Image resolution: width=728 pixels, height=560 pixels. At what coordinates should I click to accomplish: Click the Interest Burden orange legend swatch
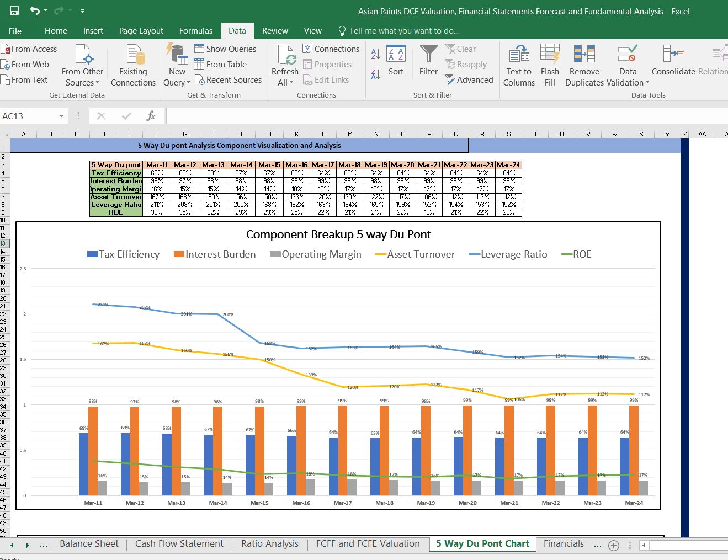[x=179, y=254]
